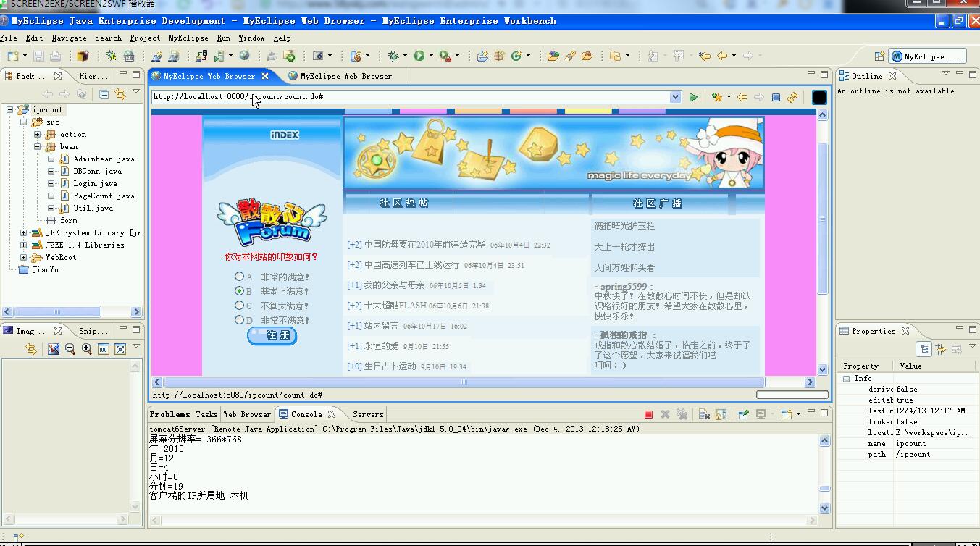Expand AdminBean.java tree node
The image size is (980, 546).
[51, 159]
